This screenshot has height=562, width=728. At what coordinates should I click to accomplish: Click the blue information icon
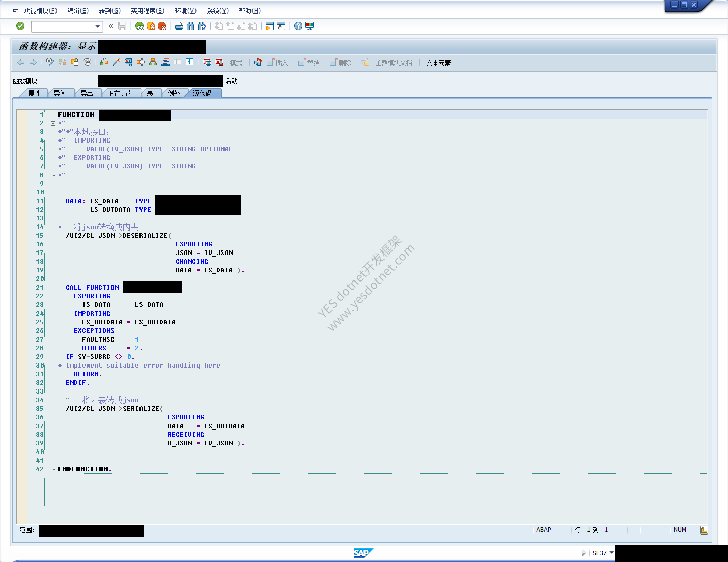[189, 62]
